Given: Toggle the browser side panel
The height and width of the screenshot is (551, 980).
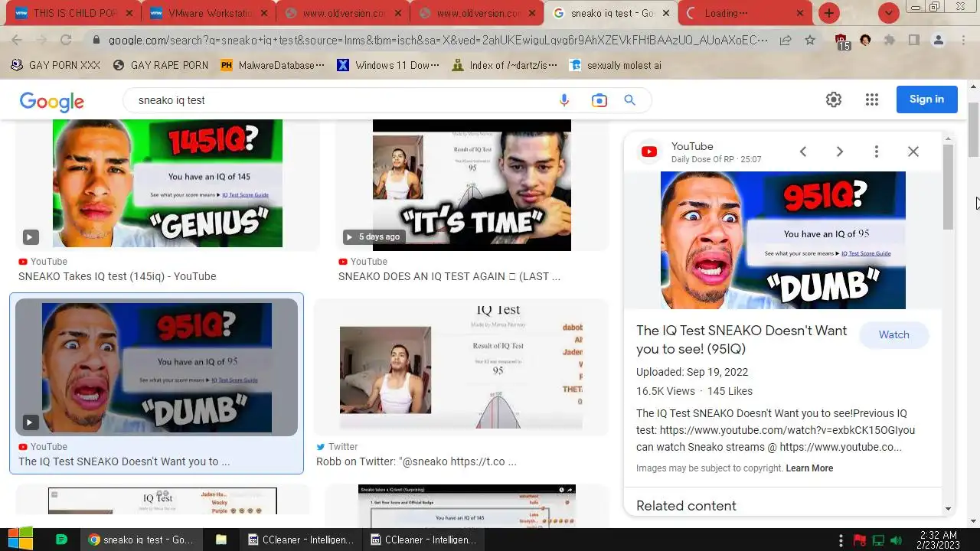Looking at the screenshot, I should click(x=913, y=41).
